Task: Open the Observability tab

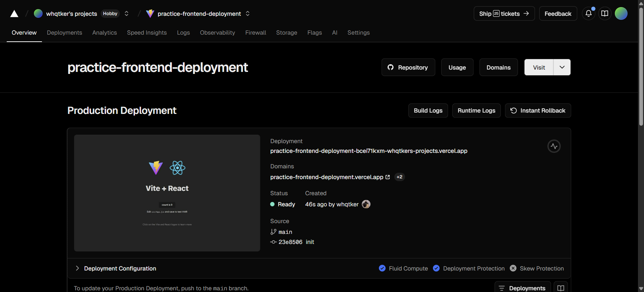Action: (217, 33)
